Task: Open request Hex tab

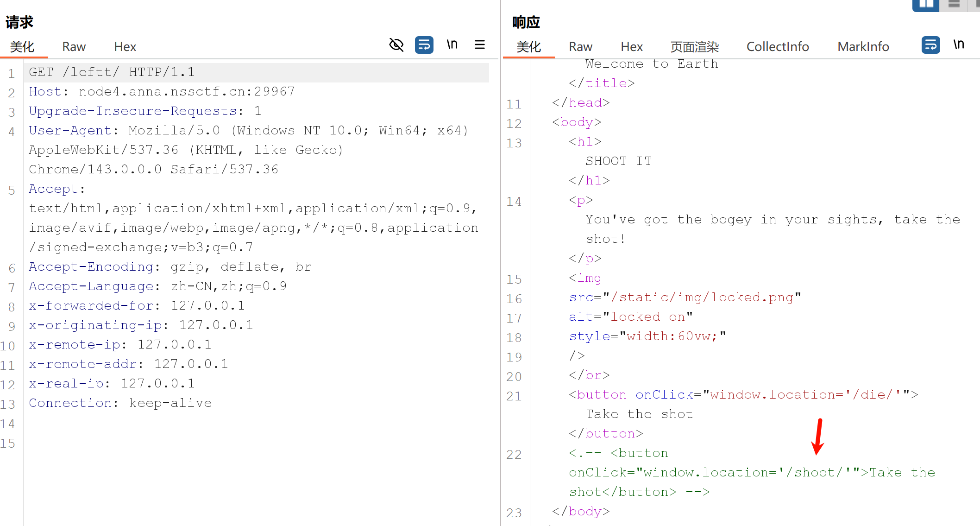Action: (x=125, y=47)
